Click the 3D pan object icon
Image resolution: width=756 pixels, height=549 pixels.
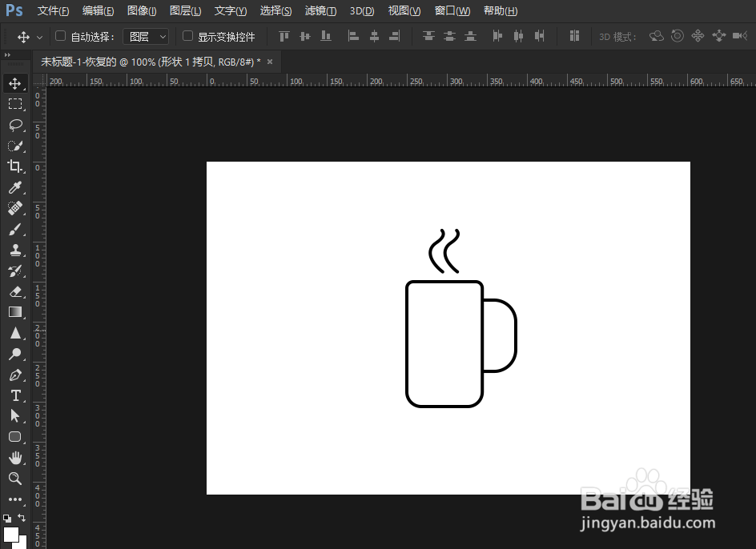click(698, 36)
